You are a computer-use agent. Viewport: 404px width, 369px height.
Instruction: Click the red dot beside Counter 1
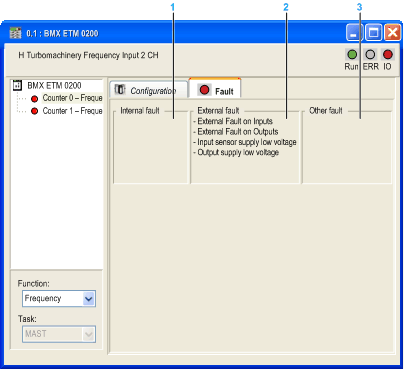pos(34,111)
